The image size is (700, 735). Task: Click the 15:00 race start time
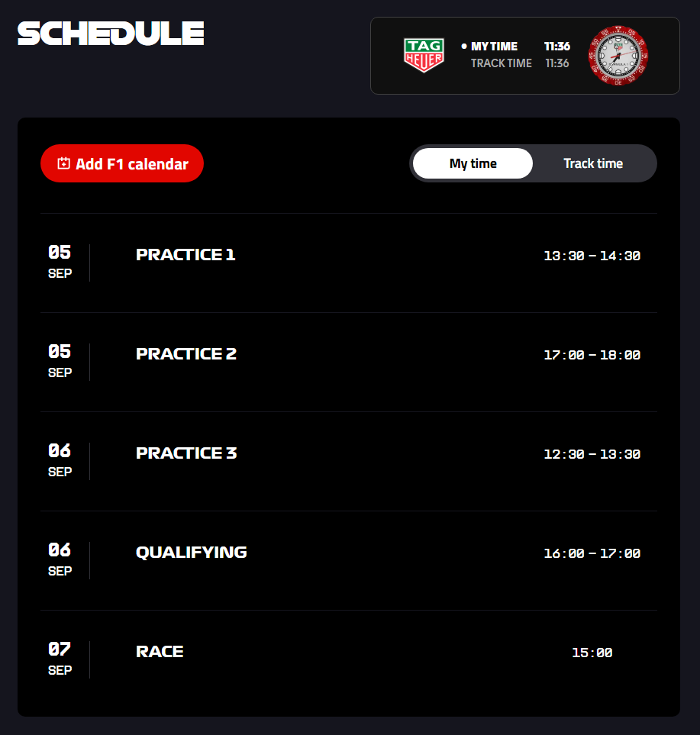click(x=592, y=653)
